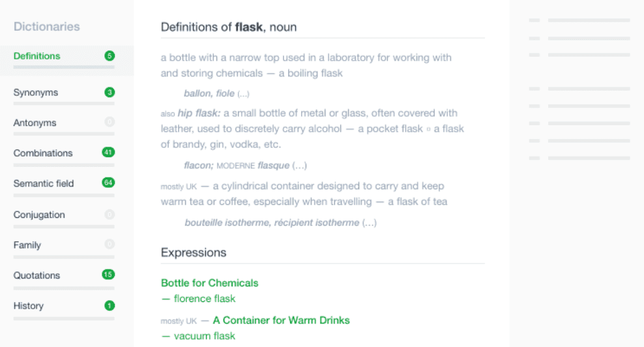Open the Semantic field section
This screenshot has height=347, width=644.
(x=44, y=183)
